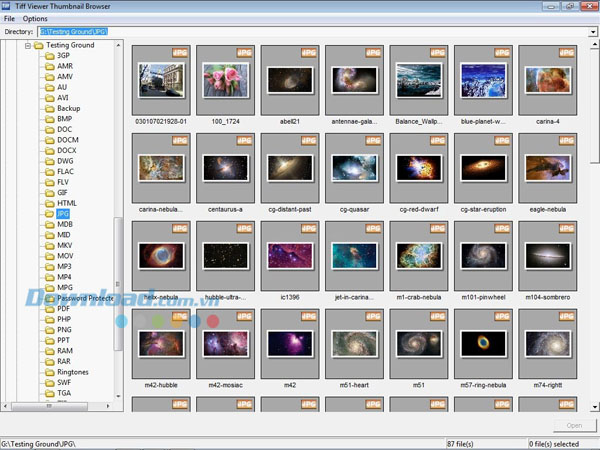Select the PNG folder icon

point(48,329)
